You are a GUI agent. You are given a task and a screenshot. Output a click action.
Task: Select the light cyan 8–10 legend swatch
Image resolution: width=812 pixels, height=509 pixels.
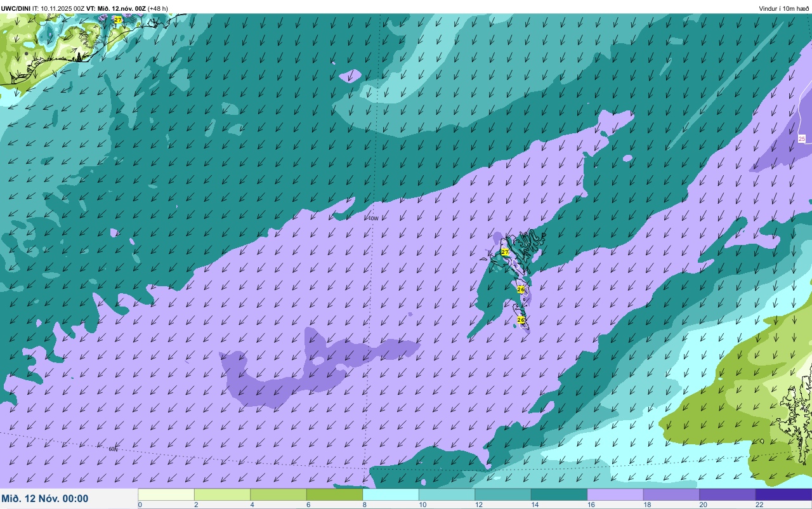pyautogui.click(x=391, y=494)
